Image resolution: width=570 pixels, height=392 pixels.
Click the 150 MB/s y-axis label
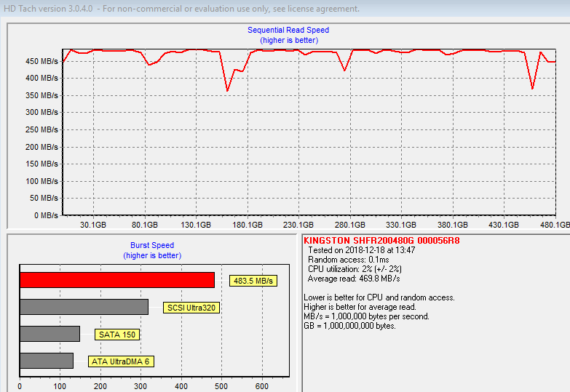tap(41, 164)
